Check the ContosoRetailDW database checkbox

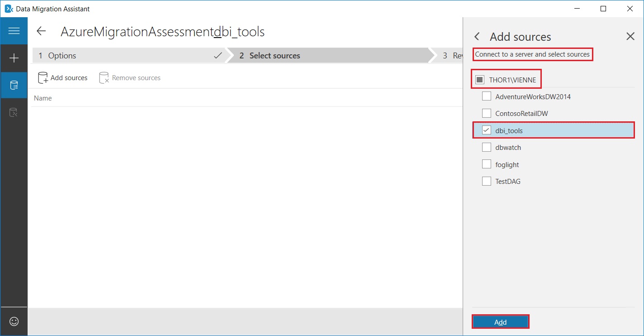(487, 113)
